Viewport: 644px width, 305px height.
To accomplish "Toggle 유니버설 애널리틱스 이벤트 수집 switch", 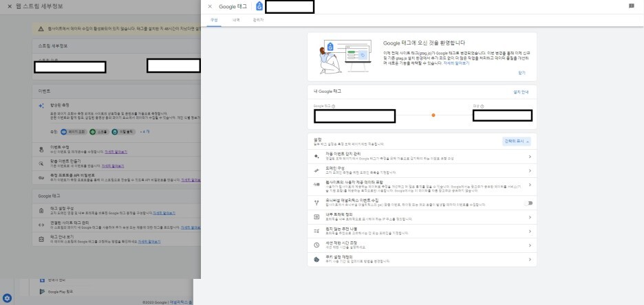I will point(528,203).
